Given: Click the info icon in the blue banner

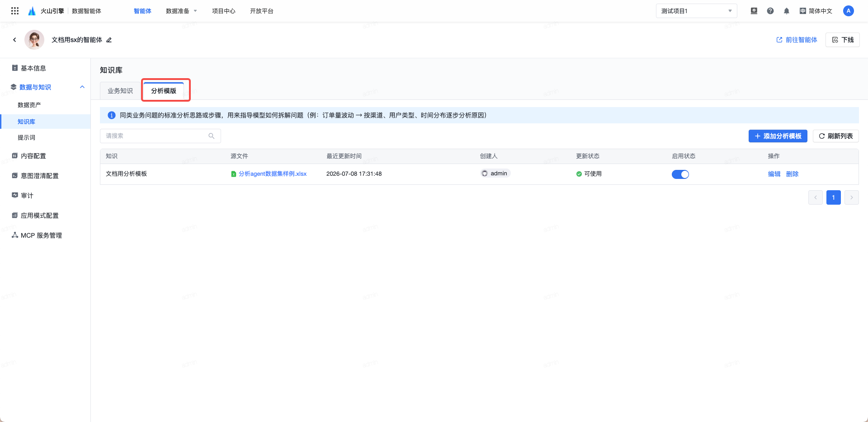Looking at the screenshot, I should click(112, 115).
